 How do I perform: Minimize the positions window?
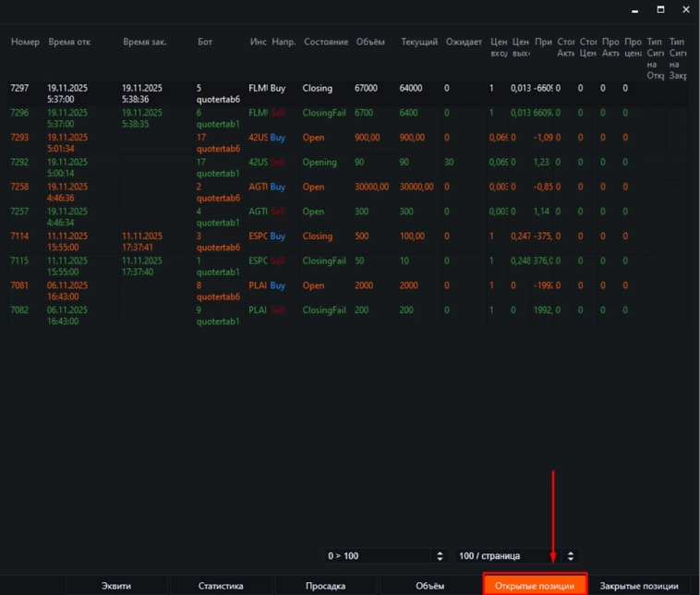pos(634,9)
